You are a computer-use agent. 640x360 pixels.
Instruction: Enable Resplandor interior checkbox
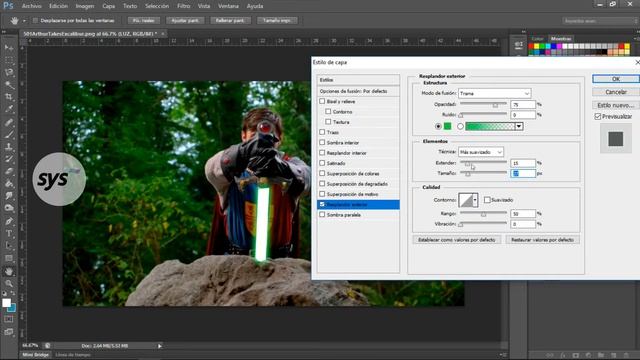point(322,153)
